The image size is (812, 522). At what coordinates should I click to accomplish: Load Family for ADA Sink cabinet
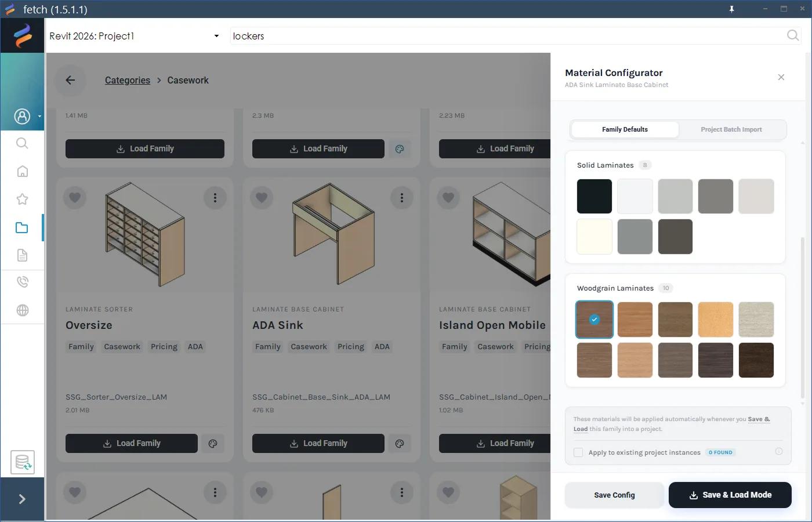pyautogui.click(x=318, y=443)
